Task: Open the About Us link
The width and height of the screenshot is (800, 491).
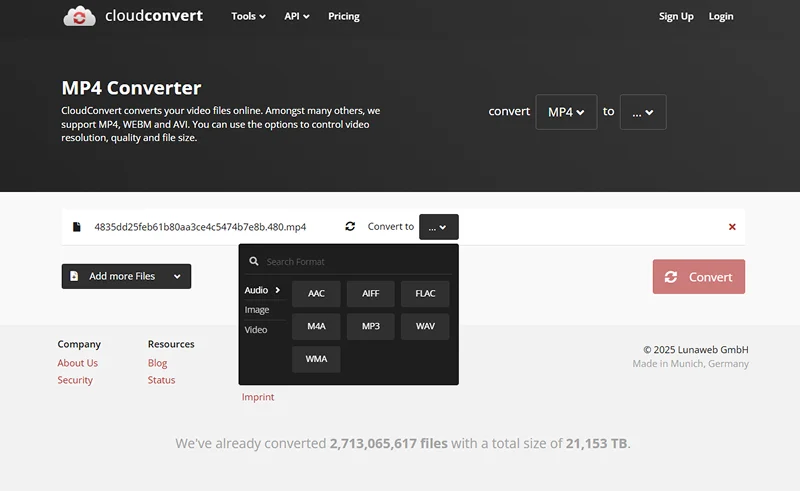Action: pyautogui.click(x=78, y=363)
